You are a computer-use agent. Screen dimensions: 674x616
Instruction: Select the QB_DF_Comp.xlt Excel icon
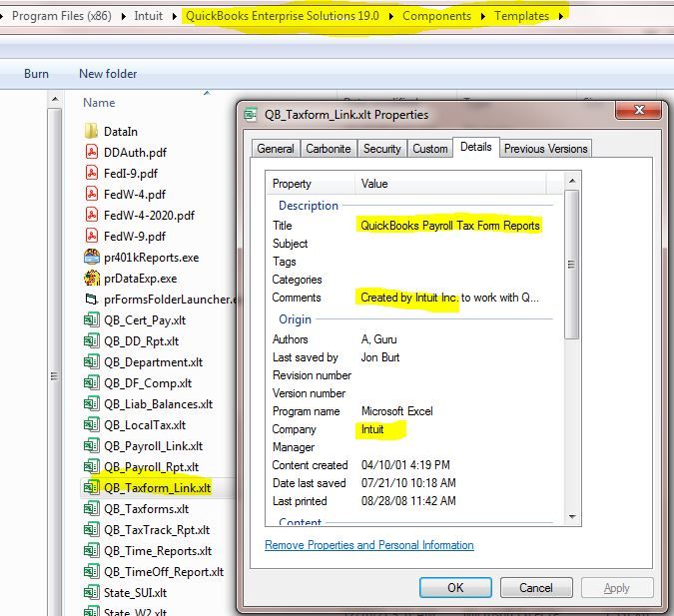(91, 382)
